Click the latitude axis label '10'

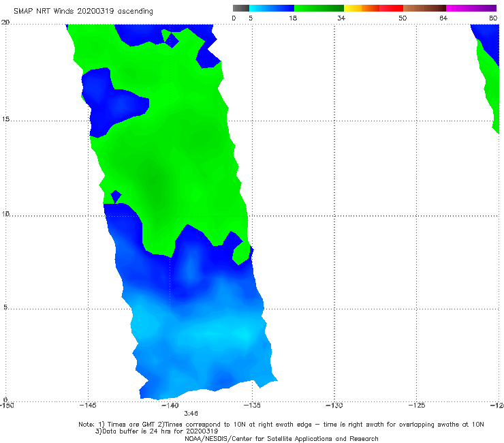5,213
